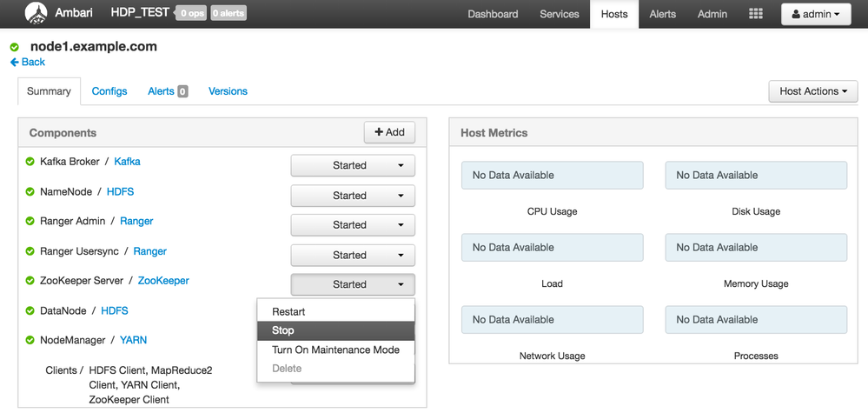Click the Add component button
Screen dimensions: 868x413
point(389,132)
